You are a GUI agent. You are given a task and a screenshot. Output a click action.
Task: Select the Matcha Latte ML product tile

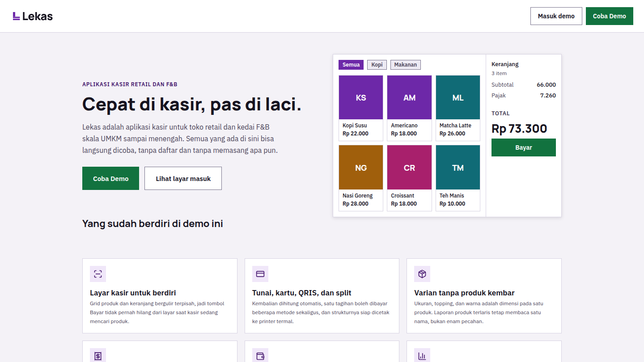(458, 108)
